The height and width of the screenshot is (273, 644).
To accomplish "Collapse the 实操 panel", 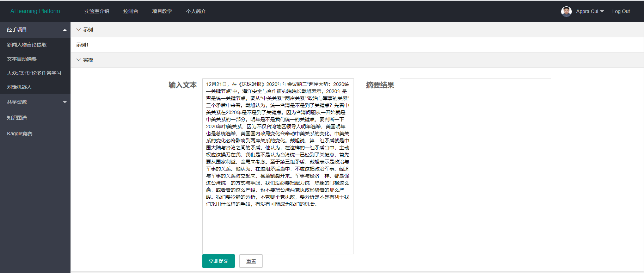I will [357, 60].
